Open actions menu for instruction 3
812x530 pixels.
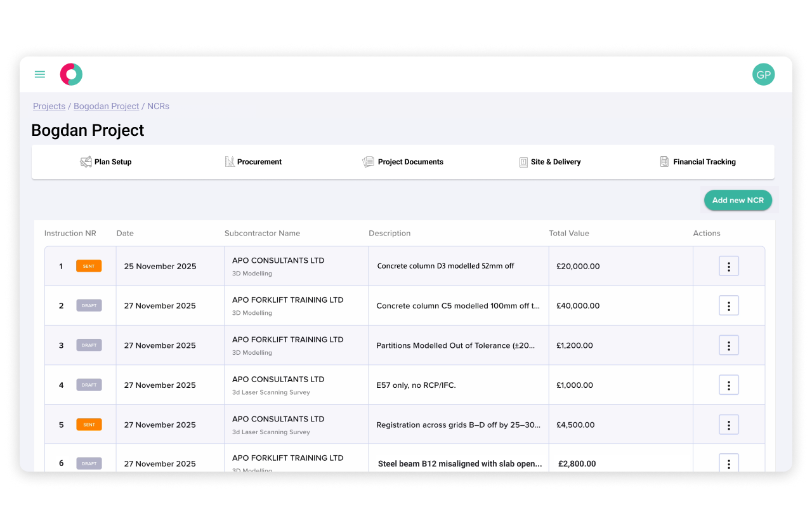728,346
